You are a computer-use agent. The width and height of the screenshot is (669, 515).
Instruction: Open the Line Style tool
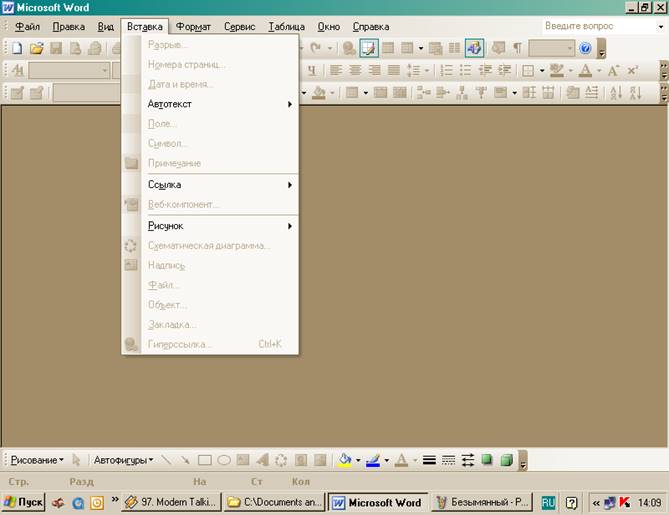coord(429,461)
